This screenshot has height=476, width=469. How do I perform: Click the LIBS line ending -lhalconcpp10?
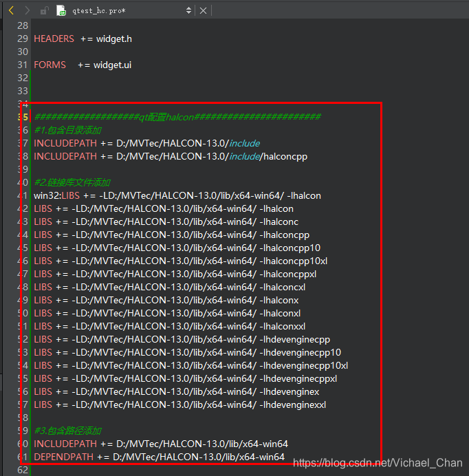click(177, 248)
